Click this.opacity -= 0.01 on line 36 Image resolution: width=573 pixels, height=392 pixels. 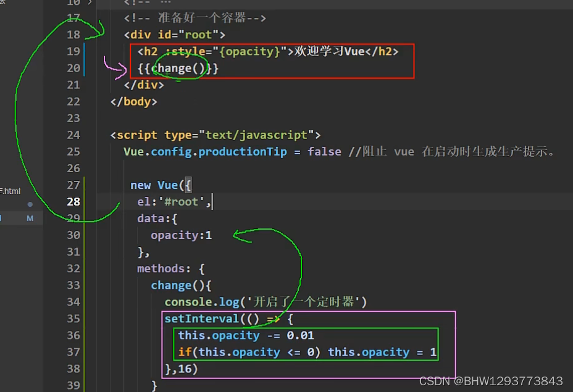pyautogui.click(x=246, y=335)
